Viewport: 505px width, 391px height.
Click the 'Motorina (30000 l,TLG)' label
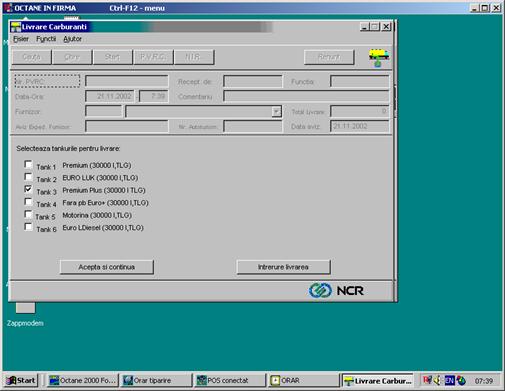[97, 215]
